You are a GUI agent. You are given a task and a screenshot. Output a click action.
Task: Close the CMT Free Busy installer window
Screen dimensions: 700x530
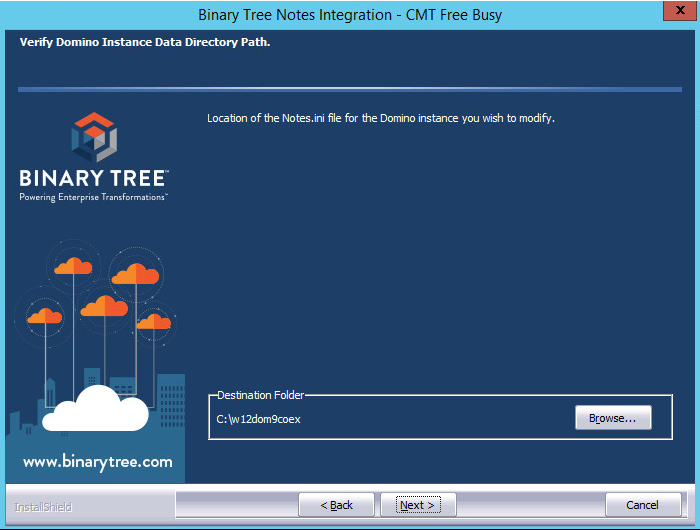click(679, 10)
